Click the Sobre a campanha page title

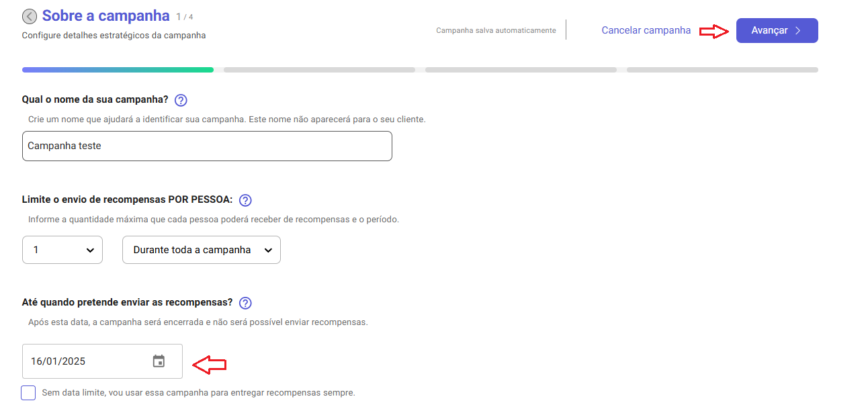tap(105, 15)
